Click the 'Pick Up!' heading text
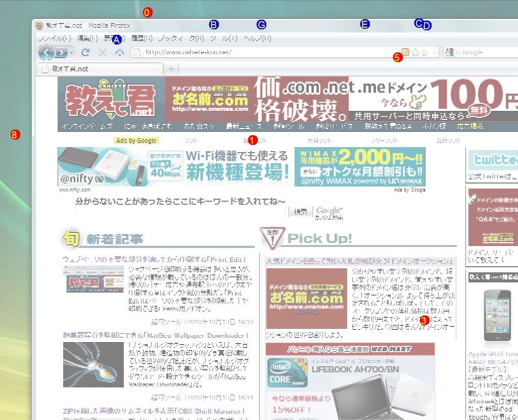Screen dimensions: 518x420 coord(319,238)
